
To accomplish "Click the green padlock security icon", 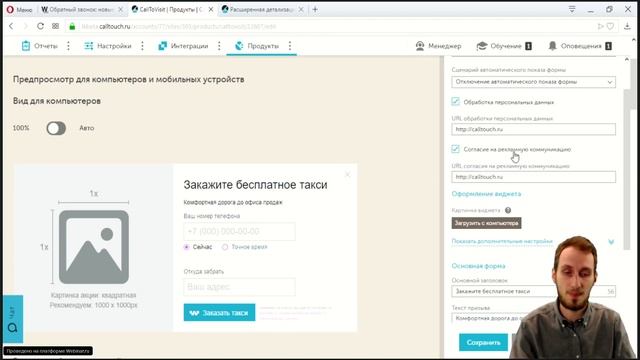I will (72, 26).
